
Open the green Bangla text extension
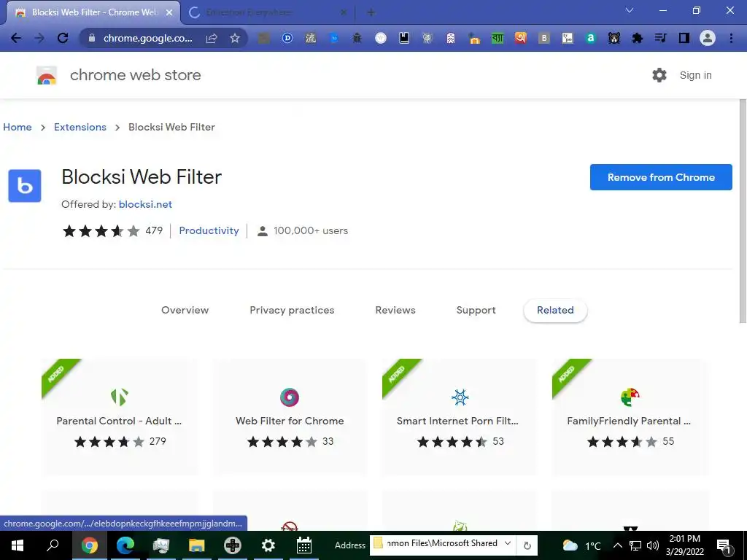pos(498,38)
